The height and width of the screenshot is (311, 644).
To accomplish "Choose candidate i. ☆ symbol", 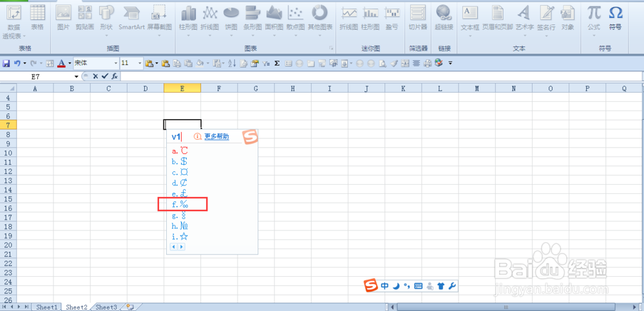I will click(x=180, y=236).
